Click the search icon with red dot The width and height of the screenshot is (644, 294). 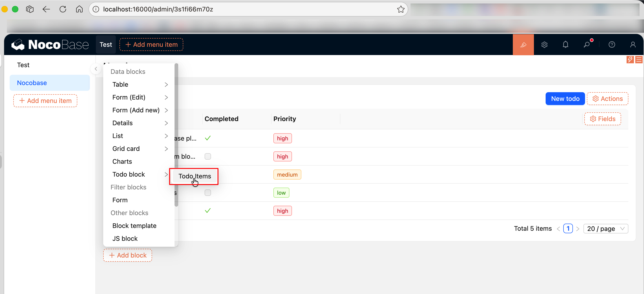click(x=586, y=44)
